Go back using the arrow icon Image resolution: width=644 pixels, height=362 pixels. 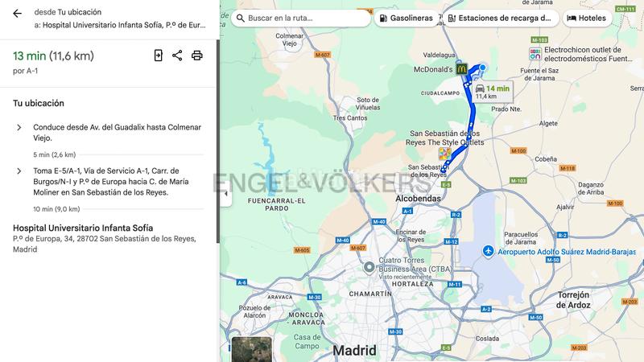click(17, 14)
